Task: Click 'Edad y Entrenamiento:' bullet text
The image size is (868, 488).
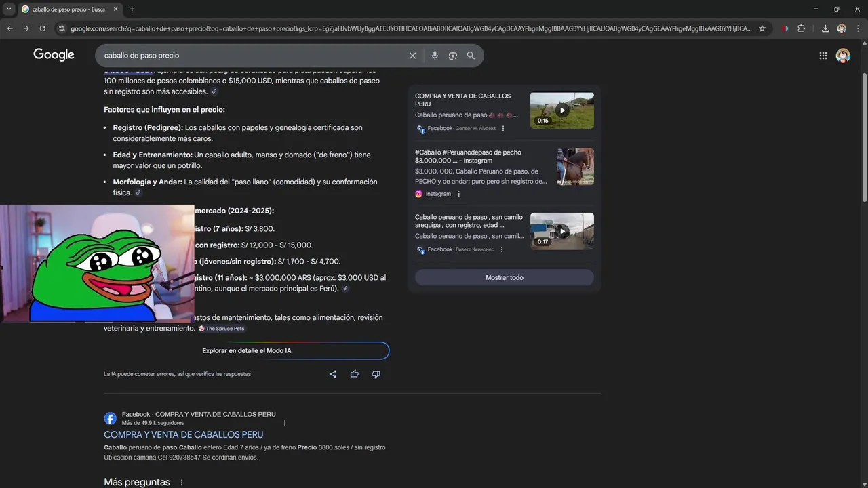Action: 153,155
